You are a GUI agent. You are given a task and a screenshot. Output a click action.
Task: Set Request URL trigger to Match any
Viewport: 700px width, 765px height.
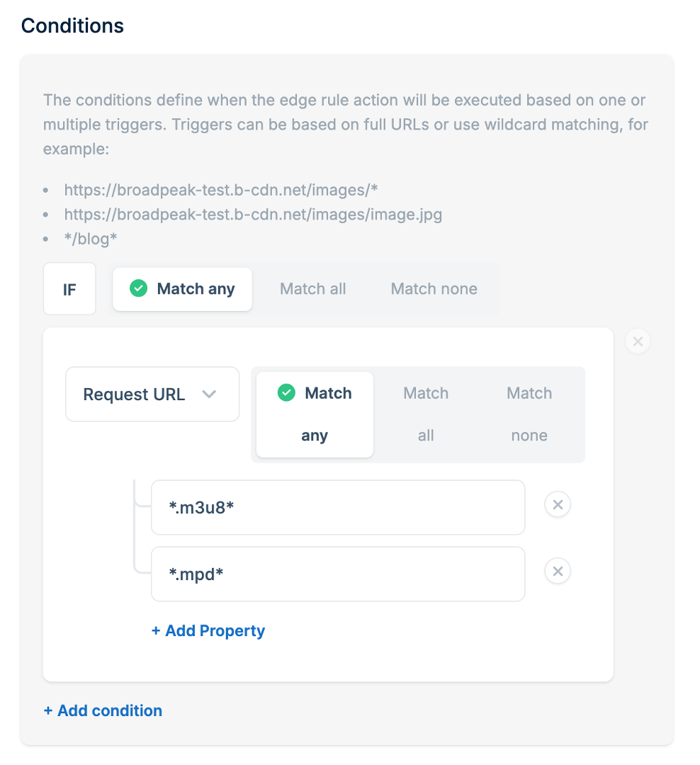click(x=315, y=414)
